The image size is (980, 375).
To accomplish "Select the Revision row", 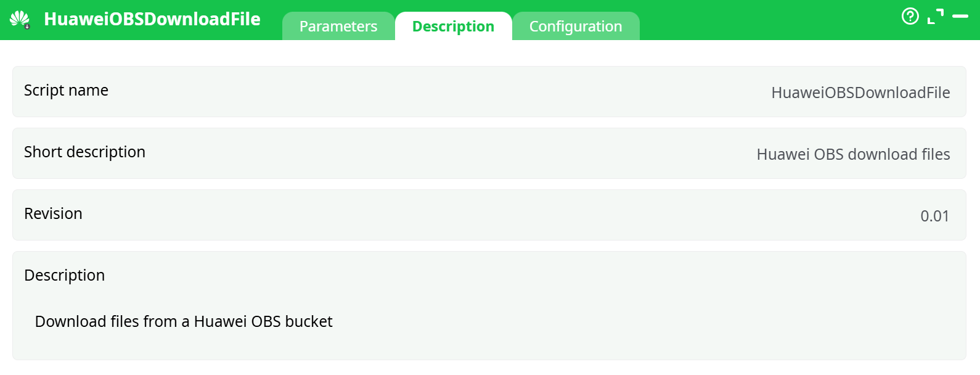I will click(x=490, y=215).
